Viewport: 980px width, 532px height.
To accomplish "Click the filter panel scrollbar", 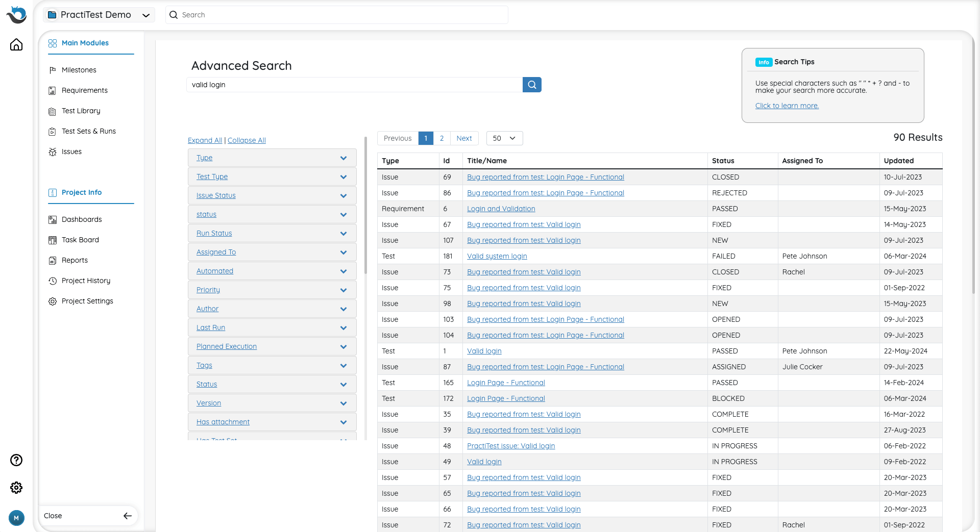I will point(365,204).
